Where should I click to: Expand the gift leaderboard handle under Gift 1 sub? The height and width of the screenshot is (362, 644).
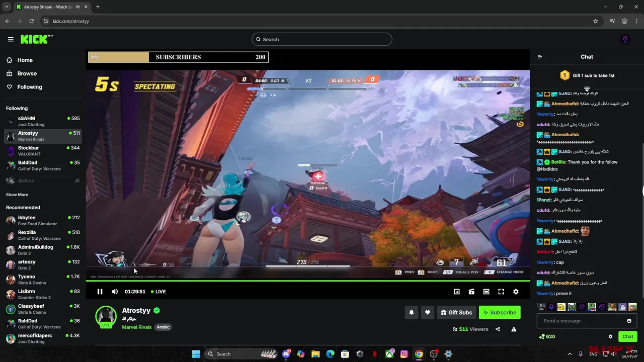tap(587, 89)
